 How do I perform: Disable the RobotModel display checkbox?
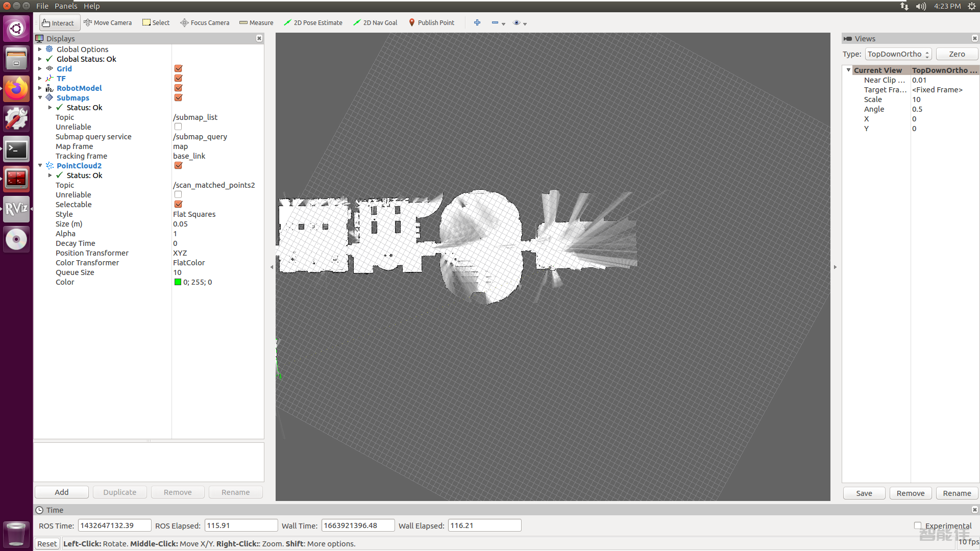178,88
